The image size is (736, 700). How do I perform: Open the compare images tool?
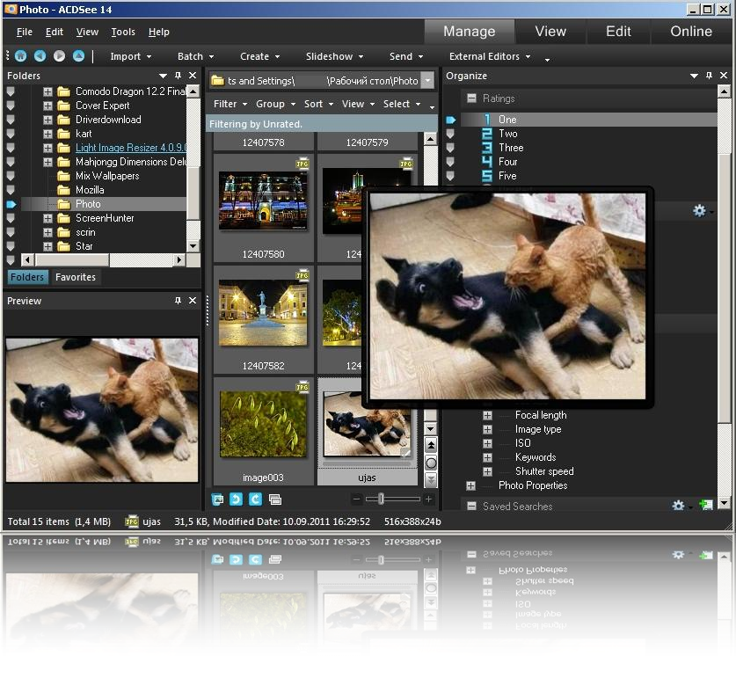point(217,499)
